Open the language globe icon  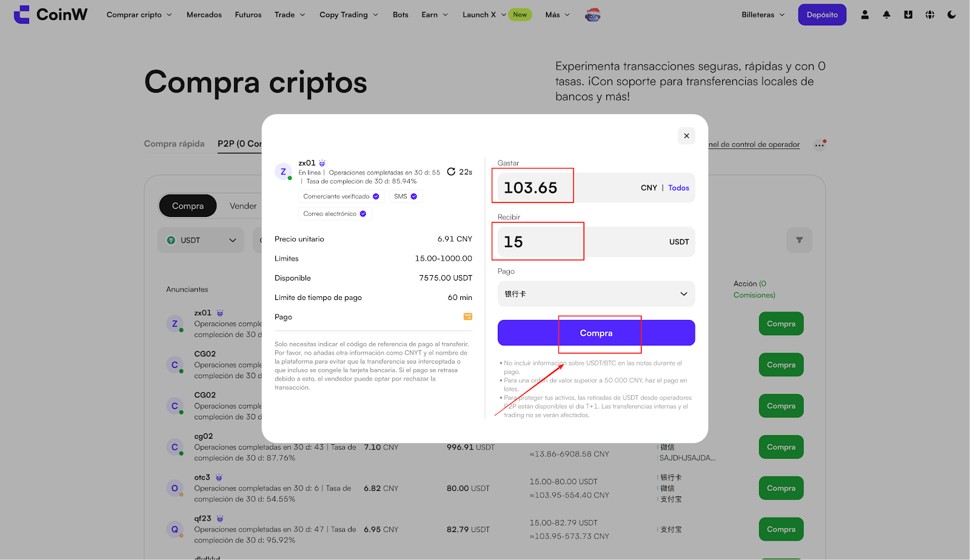tap(930, 15)
